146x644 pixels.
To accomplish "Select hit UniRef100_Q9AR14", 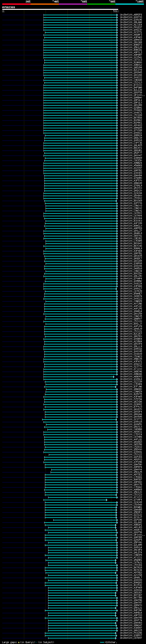I will (x=131, y=311).
